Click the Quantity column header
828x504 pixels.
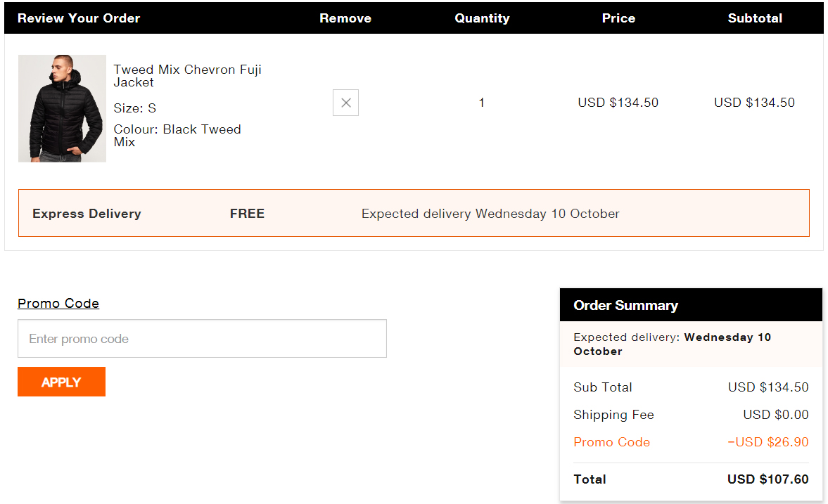coord(482,18)
